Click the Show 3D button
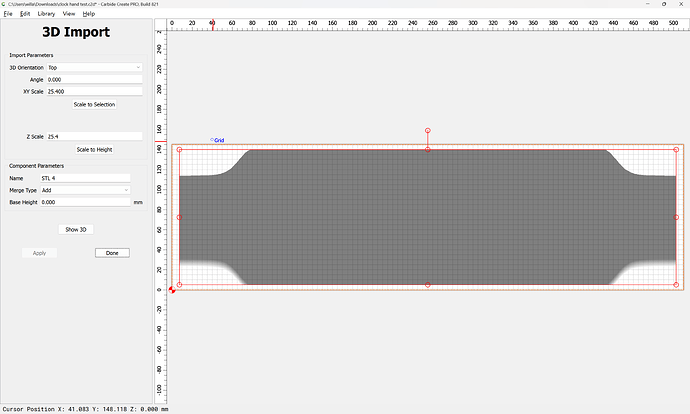This screenshot has height=414, width=690. [76, 229]
